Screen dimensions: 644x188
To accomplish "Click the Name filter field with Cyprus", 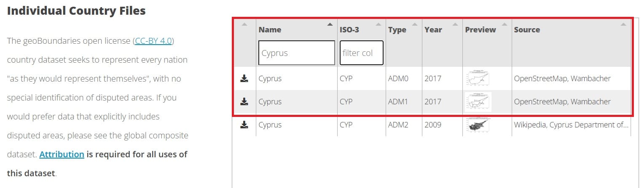I will [297, 53].
